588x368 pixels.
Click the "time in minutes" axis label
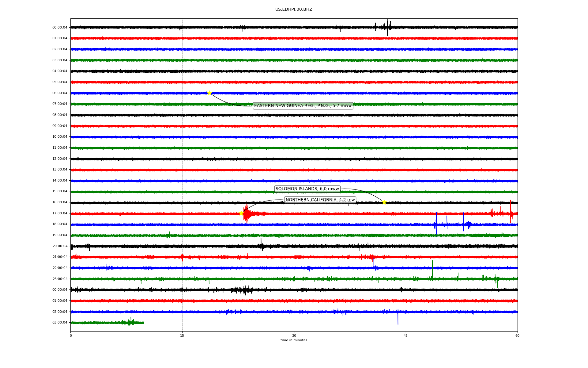tap(294, 340)
